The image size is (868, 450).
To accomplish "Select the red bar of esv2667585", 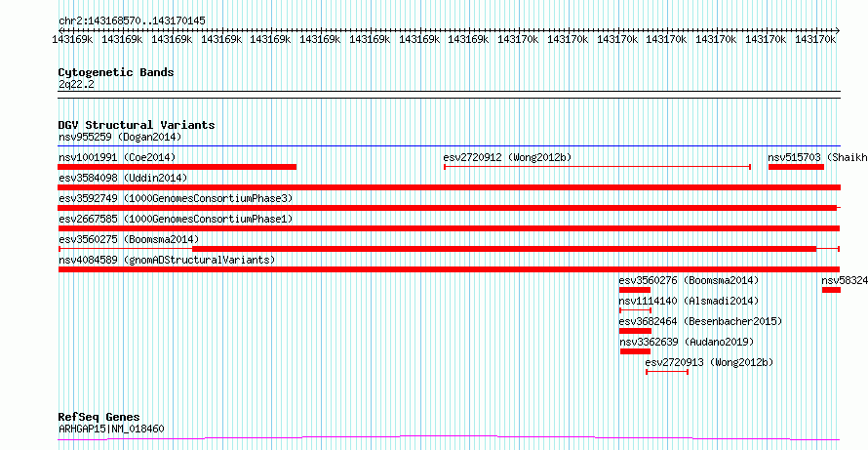I will tap(449, 228).
